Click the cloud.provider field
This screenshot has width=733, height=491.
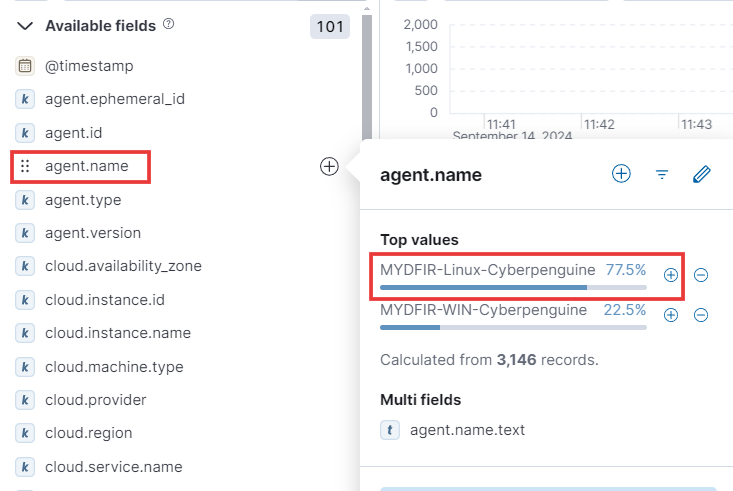pos(95,400)
